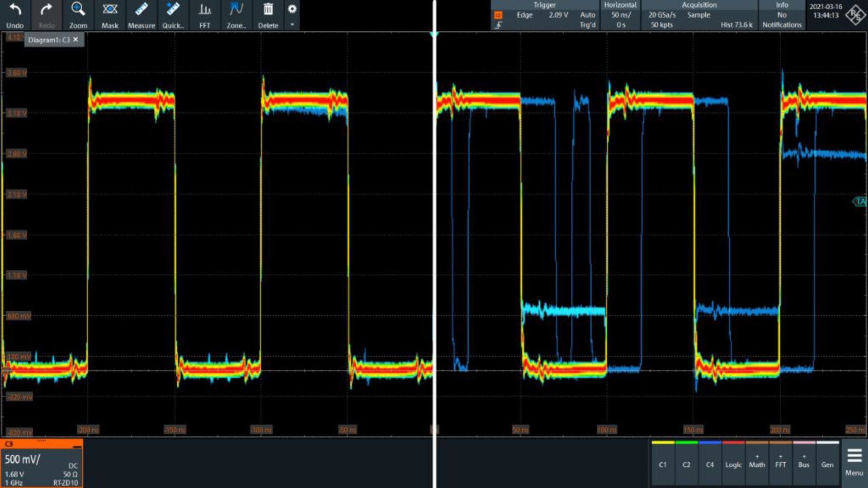The width and height of the screenshot is (868, 488).
Task: Open the FFT spectrum tool
Action: (205, 10)
